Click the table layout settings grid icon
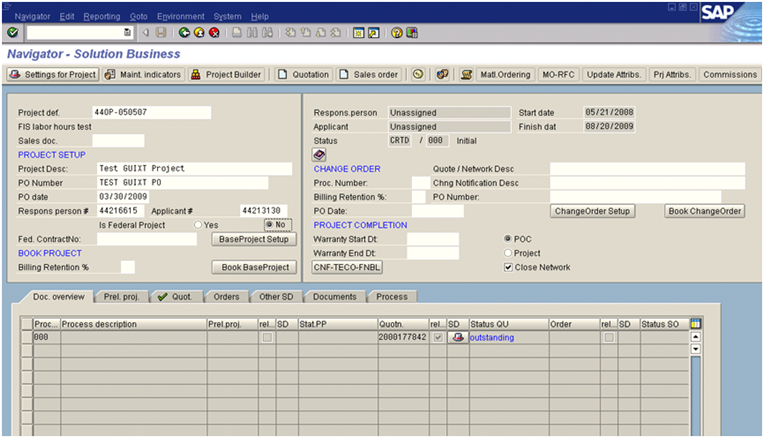764x438 pixels. (696, 323)
